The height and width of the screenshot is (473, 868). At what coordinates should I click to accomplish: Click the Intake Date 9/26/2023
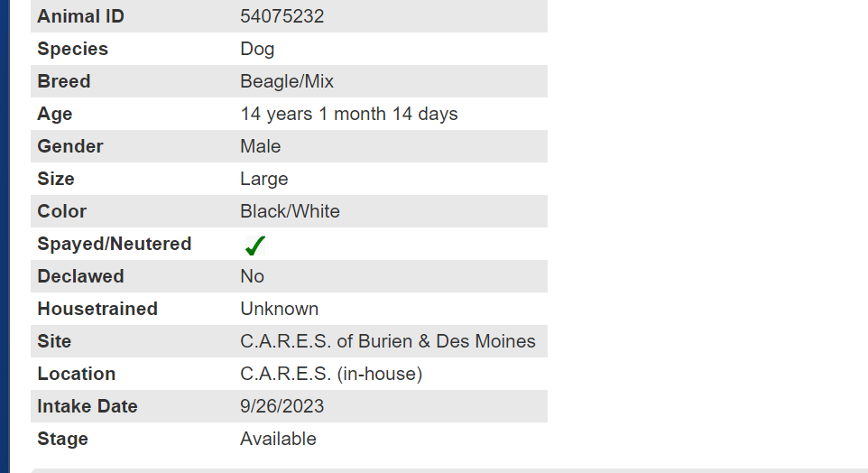click(282, 406)
